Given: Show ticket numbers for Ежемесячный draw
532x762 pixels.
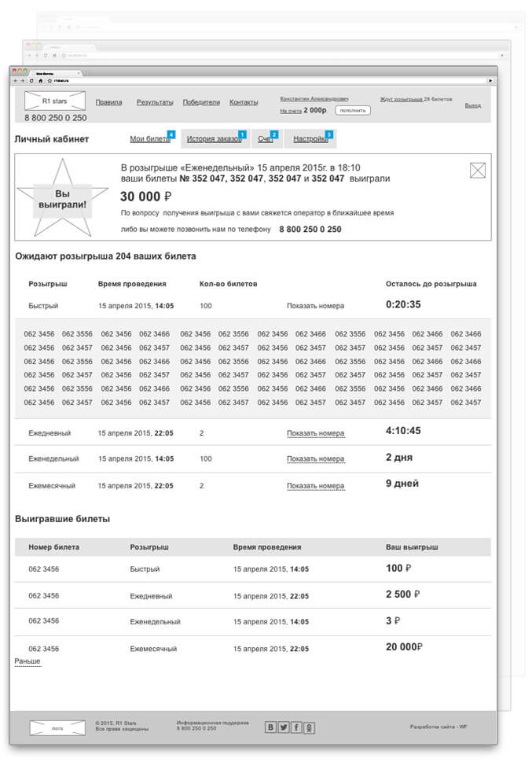Looking at the screenshot, I should 315,486.
